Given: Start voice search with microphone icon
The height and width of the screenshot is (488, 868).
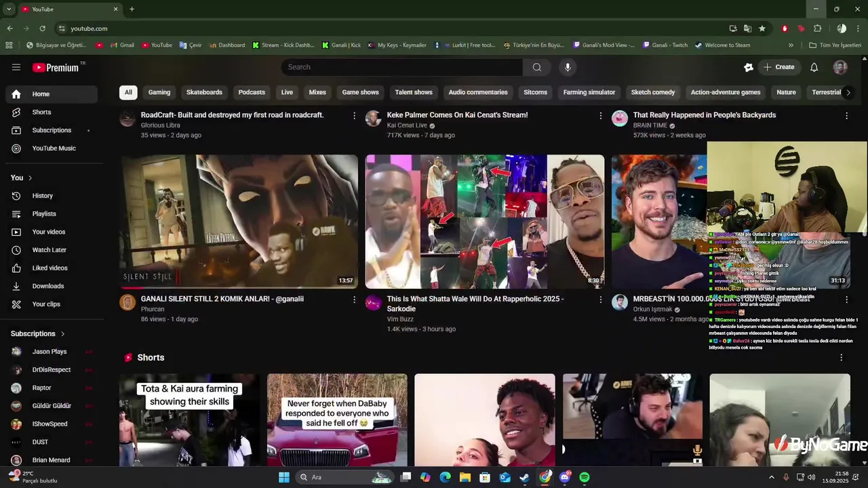Looking at the screenshot, I should click(x=568, y=67).
